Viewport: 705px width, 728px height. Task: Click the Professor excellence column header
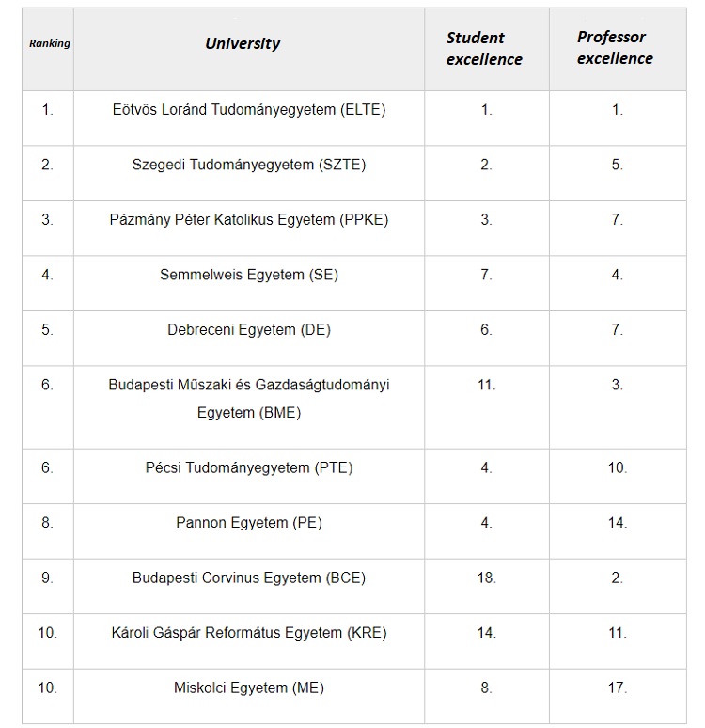(x=615, y=47)
